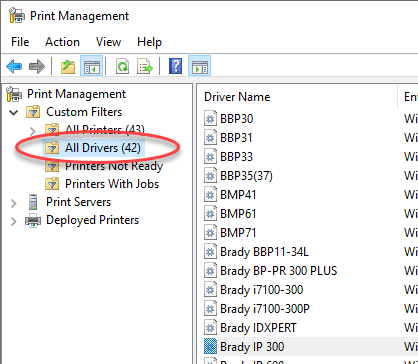Select the BBP35(37) driver row
Image resolution: width=418 pixels, height=364 pixels.
point(246,176)
